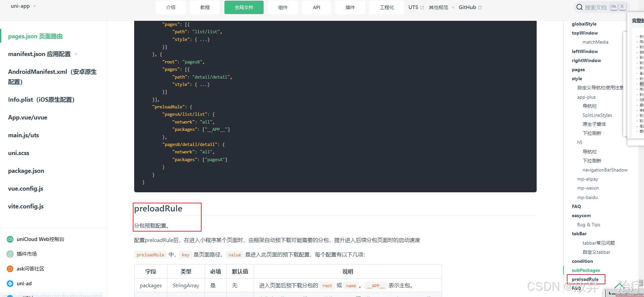Jump to h5 section

coord(580,142)
